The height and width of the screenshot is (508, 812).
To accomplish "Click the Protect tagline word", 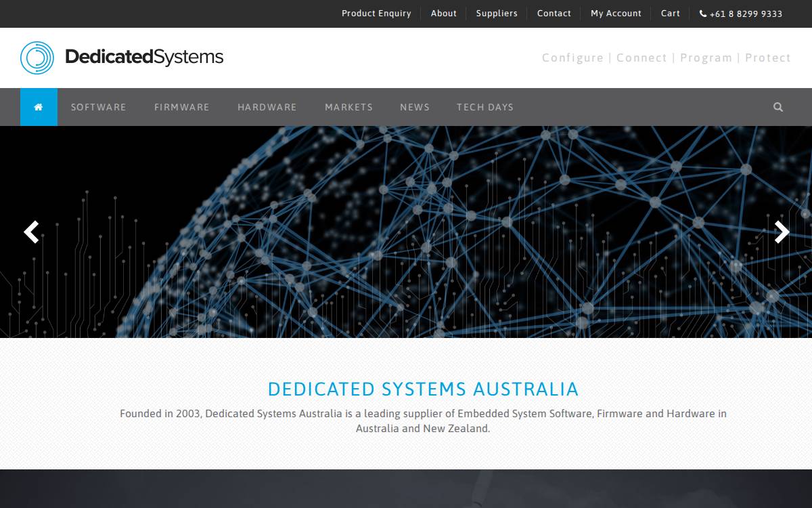I will (x=768, y=58).
